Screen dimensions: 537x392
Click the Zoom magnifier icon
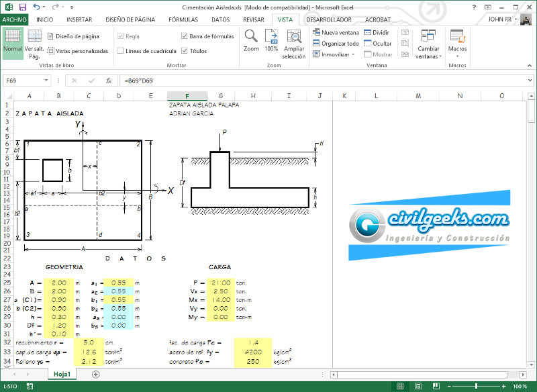251,37
